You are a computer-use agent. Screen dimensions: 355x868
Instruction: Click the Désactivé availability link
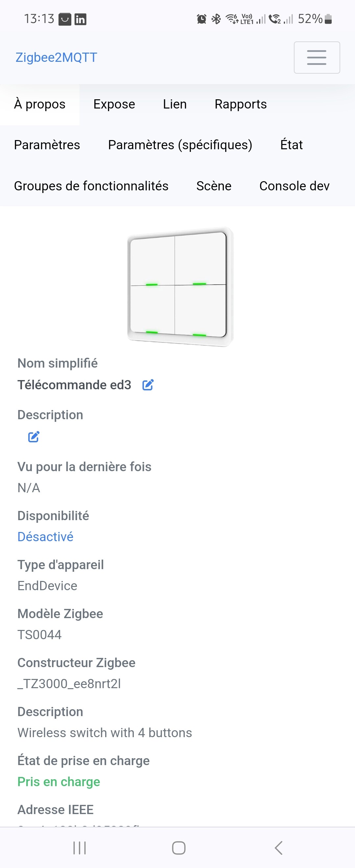(x=45, y=537)
